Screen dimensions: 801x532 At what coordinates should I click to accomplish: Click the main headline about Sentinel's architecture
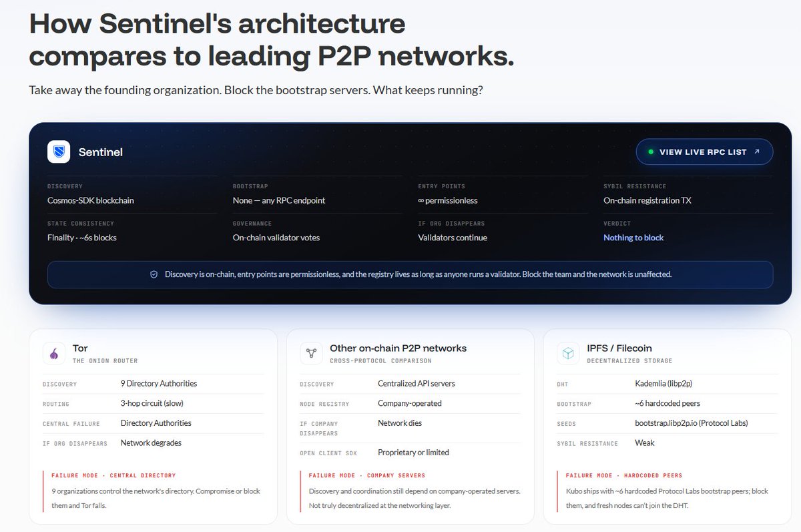(271, 40)
